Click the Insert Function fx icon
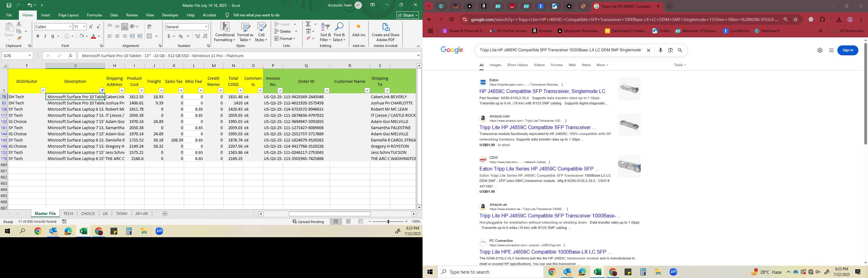 pos(71,56)
